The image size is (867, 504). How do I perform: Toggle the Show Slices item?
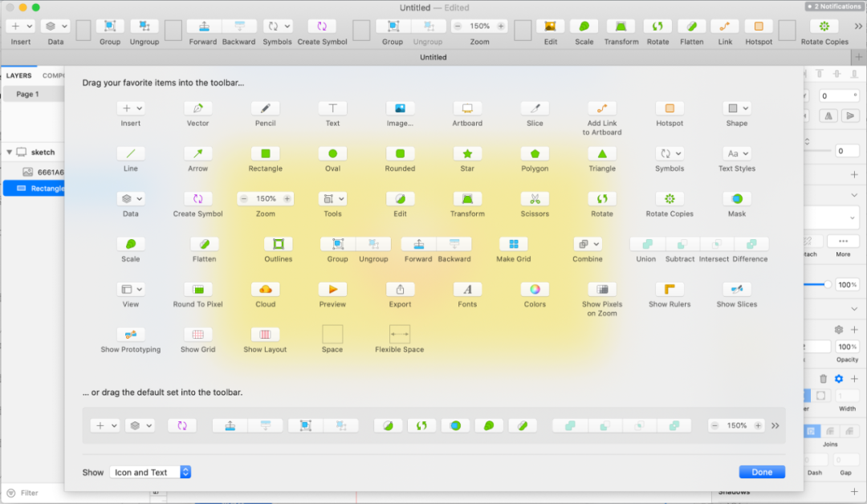(x=736, y=290)
